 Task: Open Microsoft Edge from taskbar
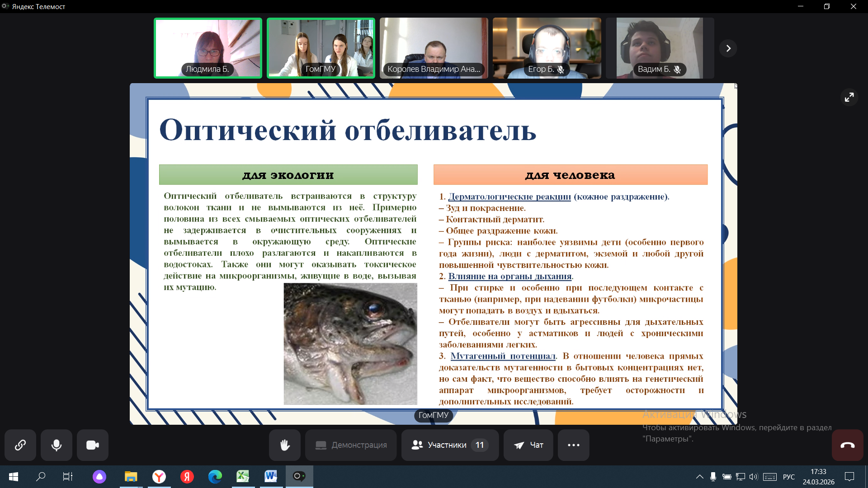(215, 476)
